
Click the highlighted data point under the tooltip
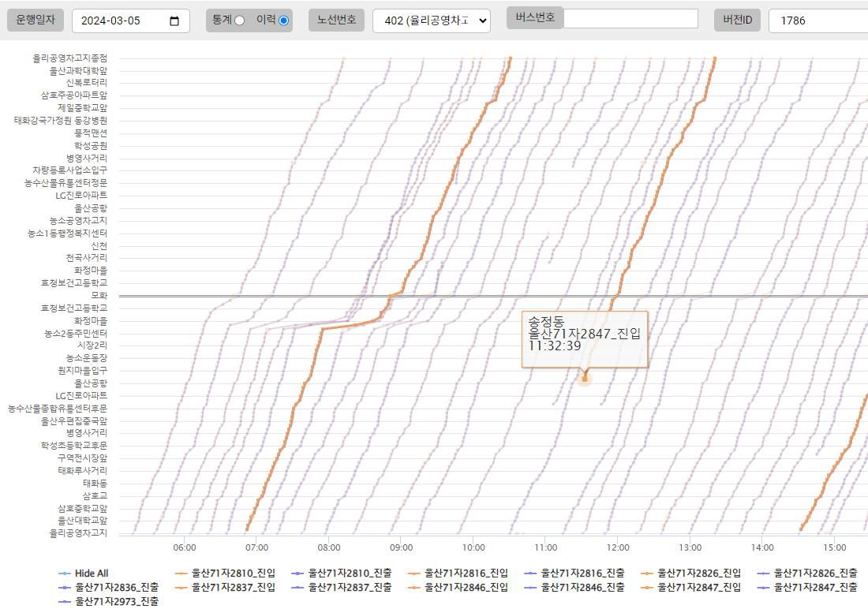pyautogui.click(x=585, y=379)
